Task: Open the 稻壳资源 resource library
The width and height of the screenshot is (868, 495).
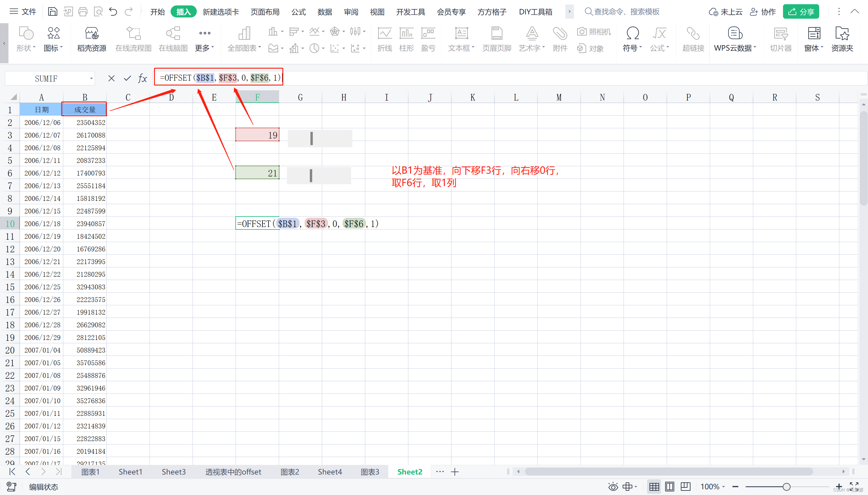Action: [x=92, y=39]
